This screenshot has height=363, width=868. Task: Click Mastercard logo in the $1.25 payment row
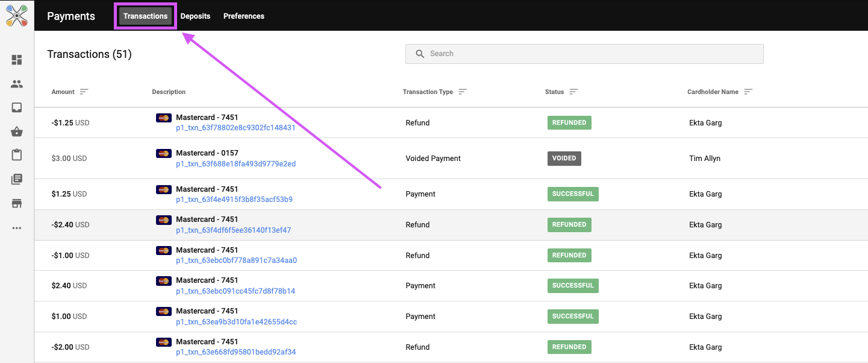click(x=163, y=189)
